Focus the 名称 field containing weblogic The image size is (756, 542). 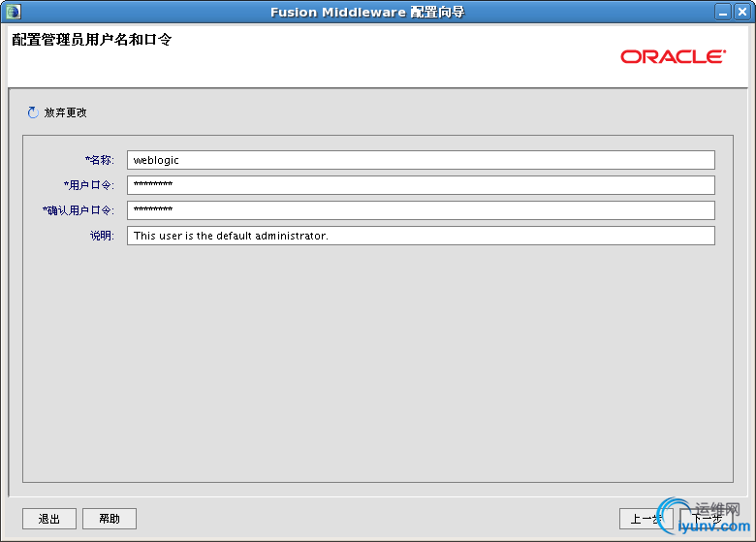pos(421,160)
